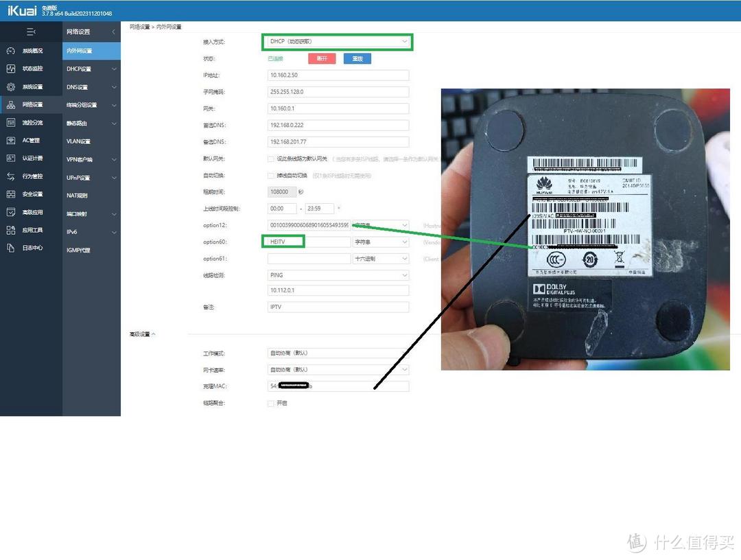Open option60 字符串 type dropdown

(x=380, y=242)
